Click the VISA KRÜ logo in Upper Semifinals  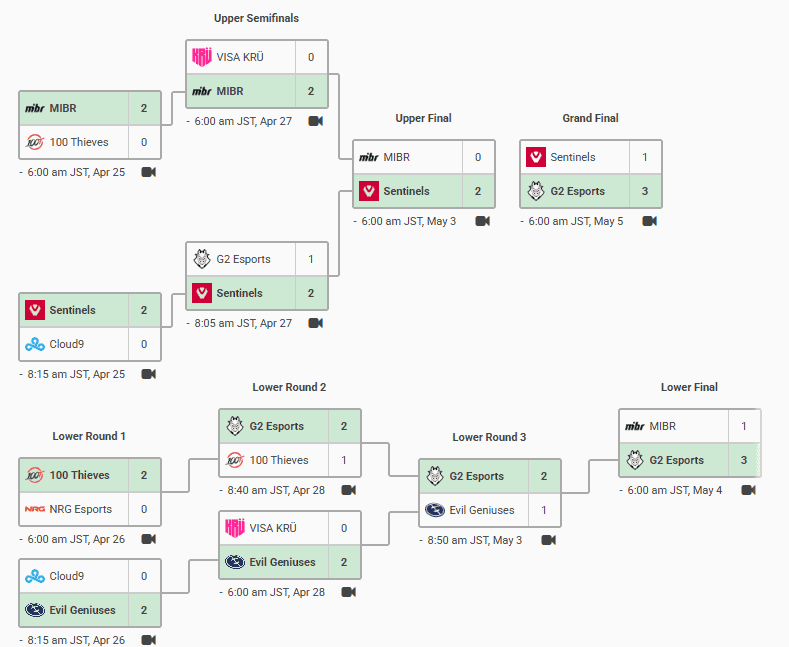pos(202,57)
